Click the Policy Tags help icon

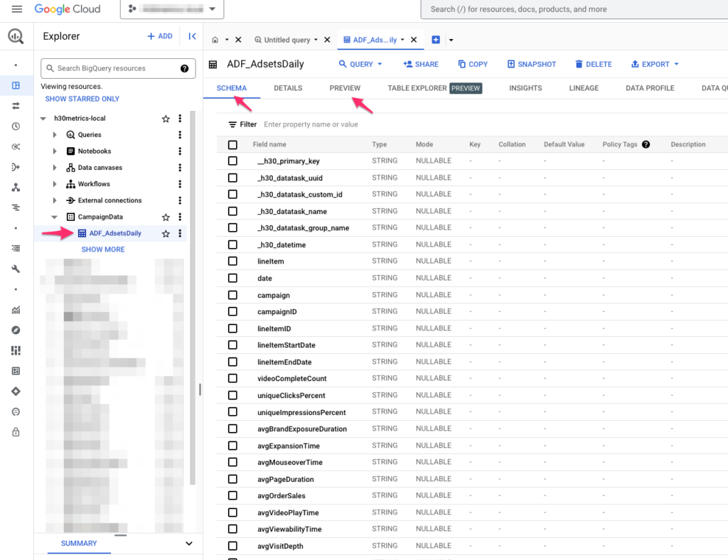click(646, 144)
